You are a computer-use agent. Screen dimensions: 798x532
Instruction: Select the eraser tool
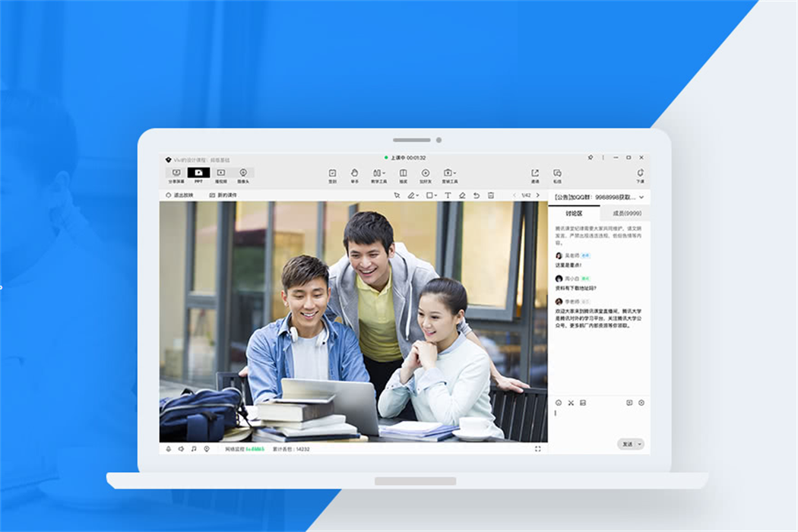462,195
